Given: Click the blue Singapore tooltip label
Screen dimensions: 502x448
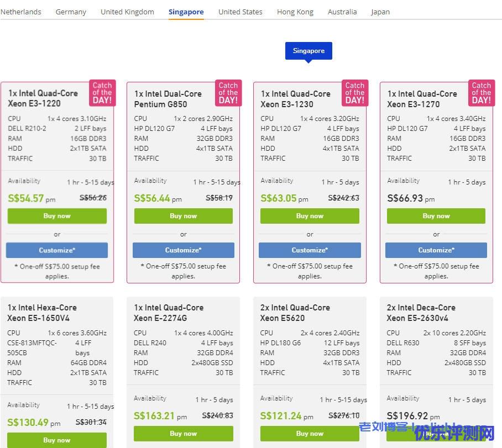Looking at the screenshot, I should [308, 51].
